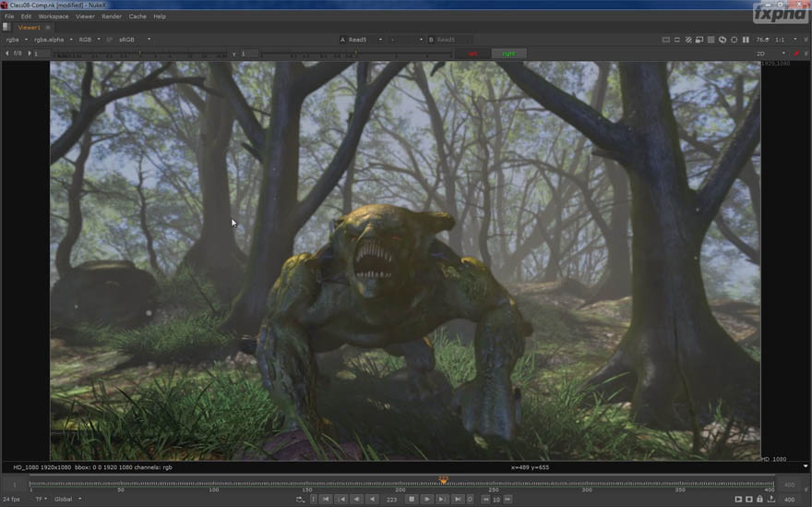
Task: Toggle the zebra-stripe overlay icon
Action: pyautogui.click(x=688, y=40)
